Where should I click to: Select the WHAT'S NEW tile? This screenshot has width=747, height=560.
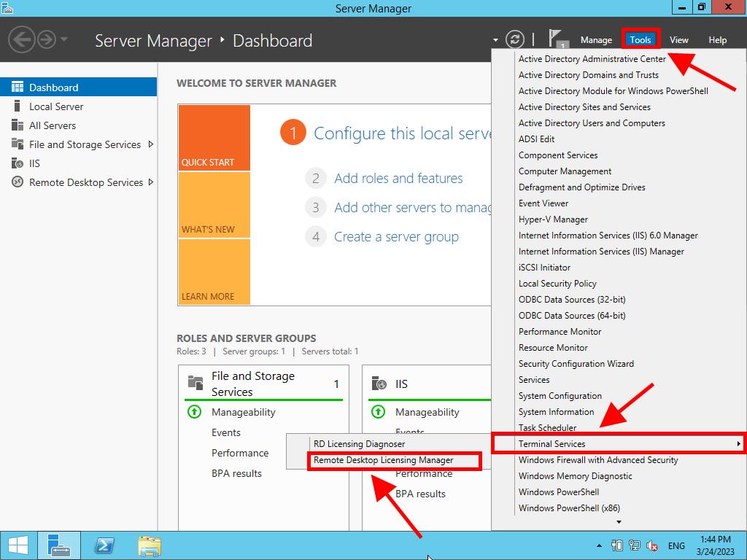214,205
